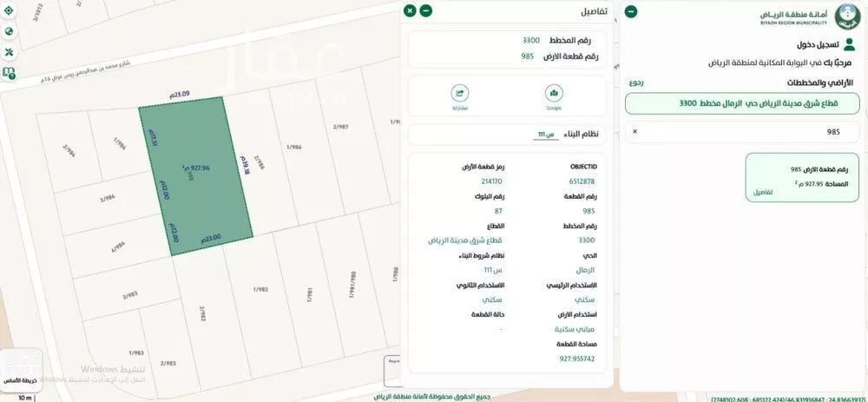868x402 pixels.
Task: Click the district value الرمال
Action: [585, 270]
